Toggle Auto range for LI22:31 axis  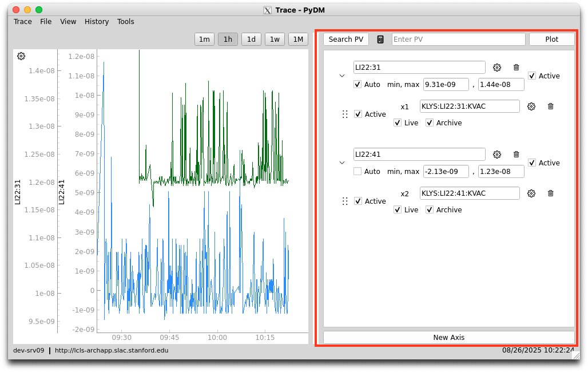[357, 85]
